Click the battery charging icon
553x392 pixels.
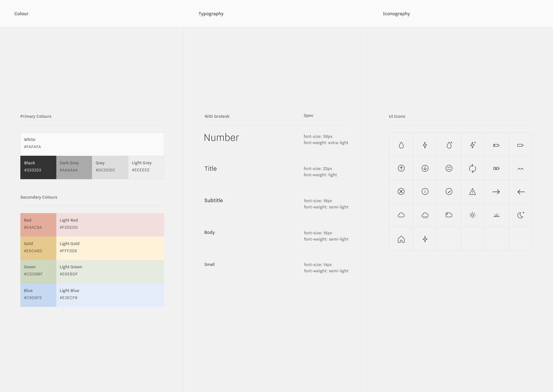tap(496, 168)
